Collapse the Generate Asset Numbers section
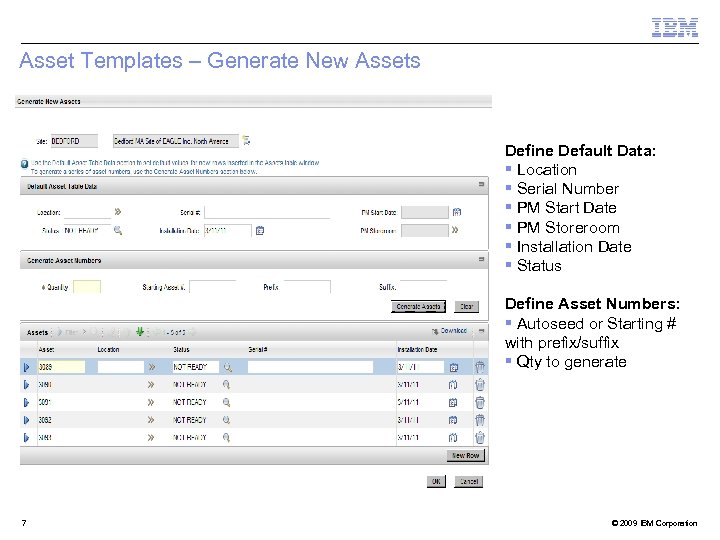 click(x=481, y=259)
